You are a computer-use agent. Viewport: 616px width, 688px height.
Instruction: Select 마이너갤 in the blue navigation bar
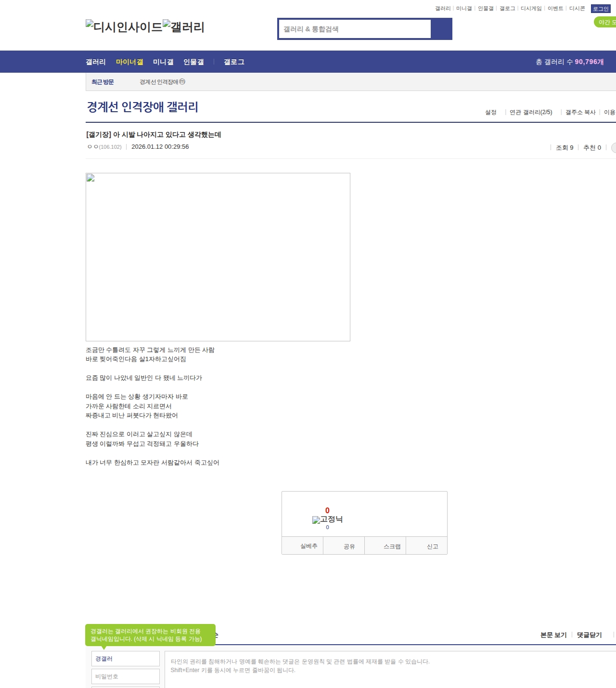click(x=129, y=62)
